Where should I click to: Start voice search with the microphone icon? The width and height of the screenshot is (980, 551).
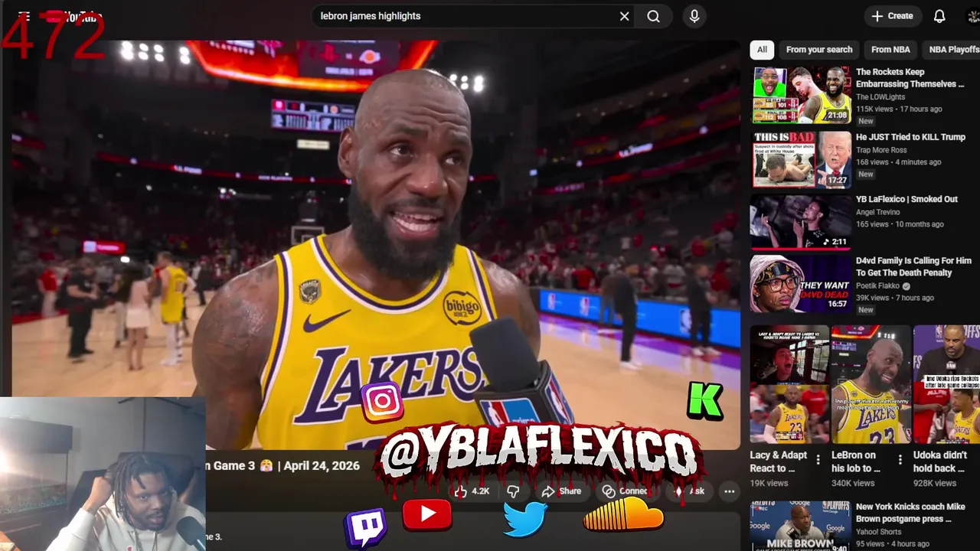694,16
